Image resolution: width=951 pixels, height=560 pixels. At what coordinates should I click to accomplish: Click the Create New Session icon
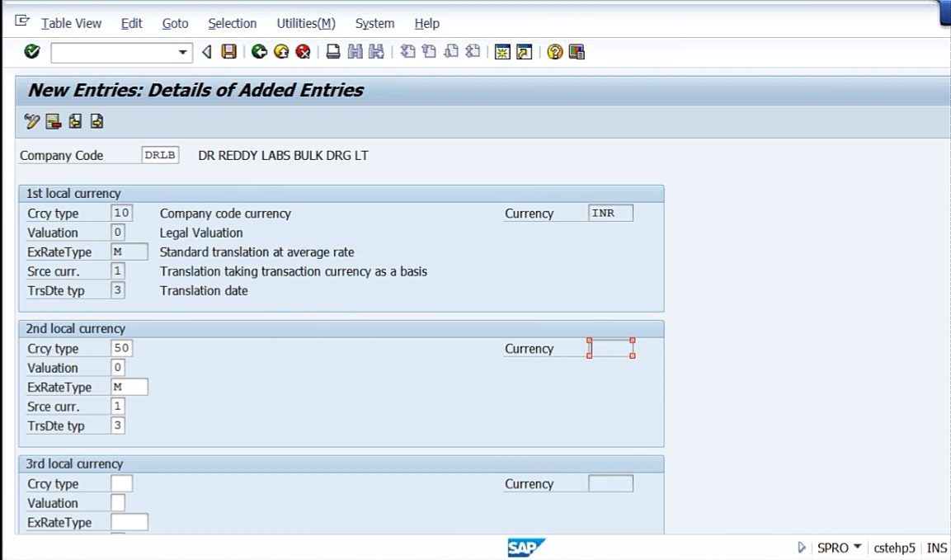[502, 52]
